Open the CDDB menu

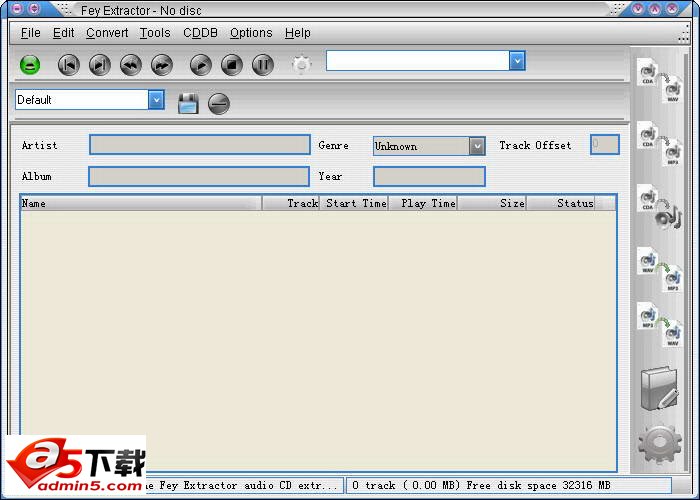click(200, 33)
